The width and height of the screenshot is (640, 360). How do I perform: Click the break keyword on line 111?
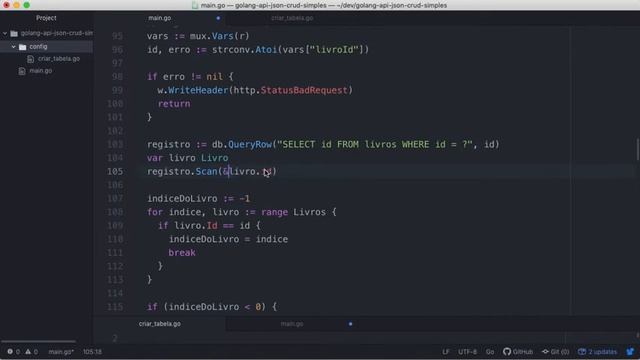point(182,253)
